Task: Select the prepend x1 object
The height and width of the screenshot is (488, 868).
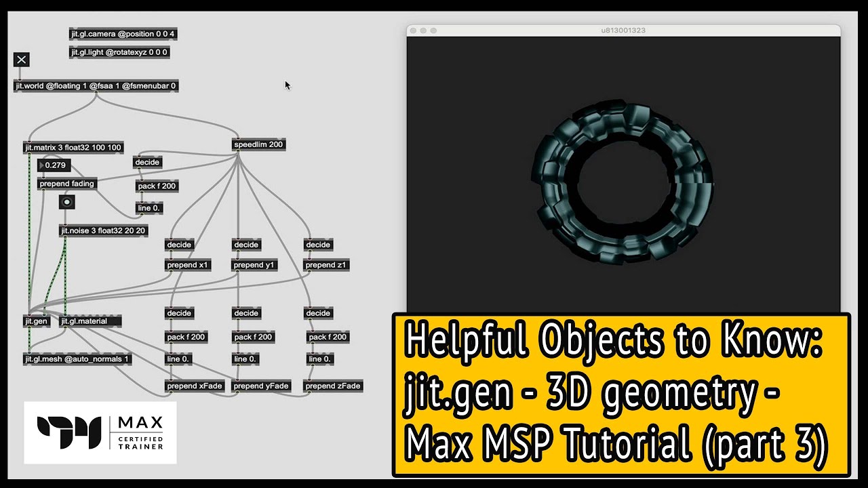Action: pyautogui.click(x=188, y=265)
